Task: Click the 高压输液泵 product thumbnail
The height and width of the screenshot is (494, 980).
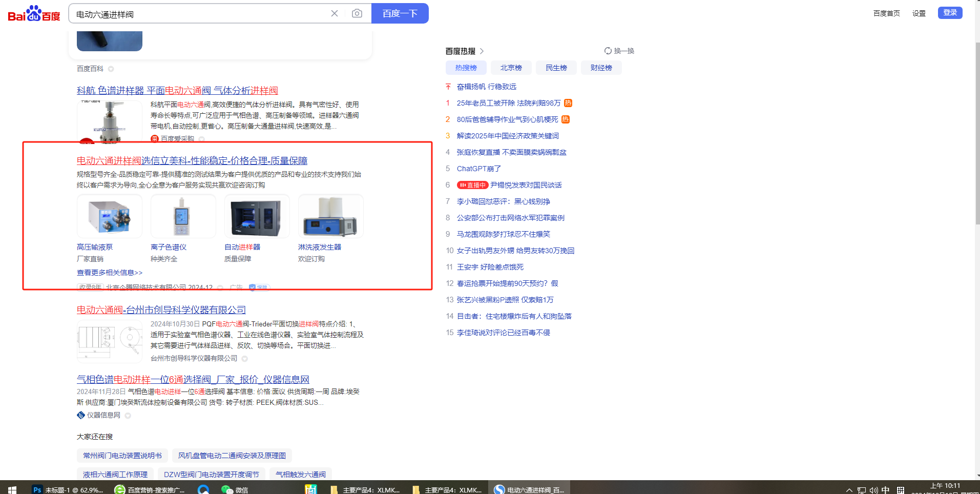Action: 110,216
